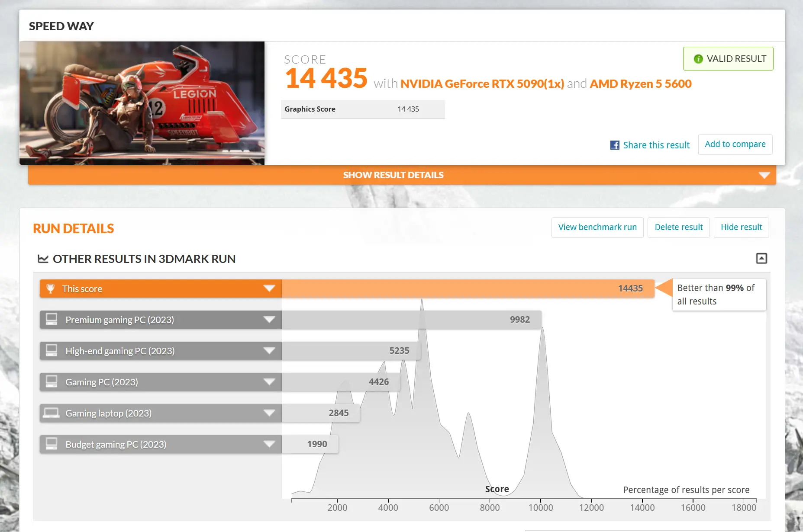Click the Budget gaming PC monitor icon
803x532 pixels.
(52, 444)
